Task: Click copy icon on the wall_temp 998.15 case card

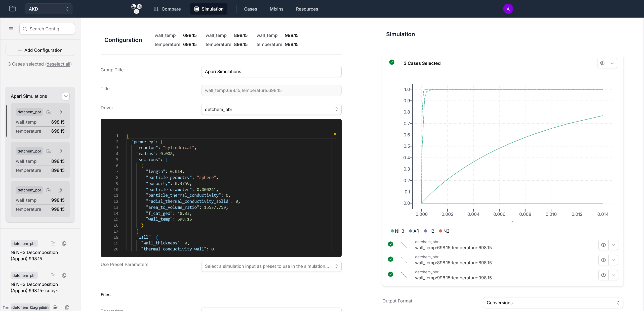Action: 60,190
